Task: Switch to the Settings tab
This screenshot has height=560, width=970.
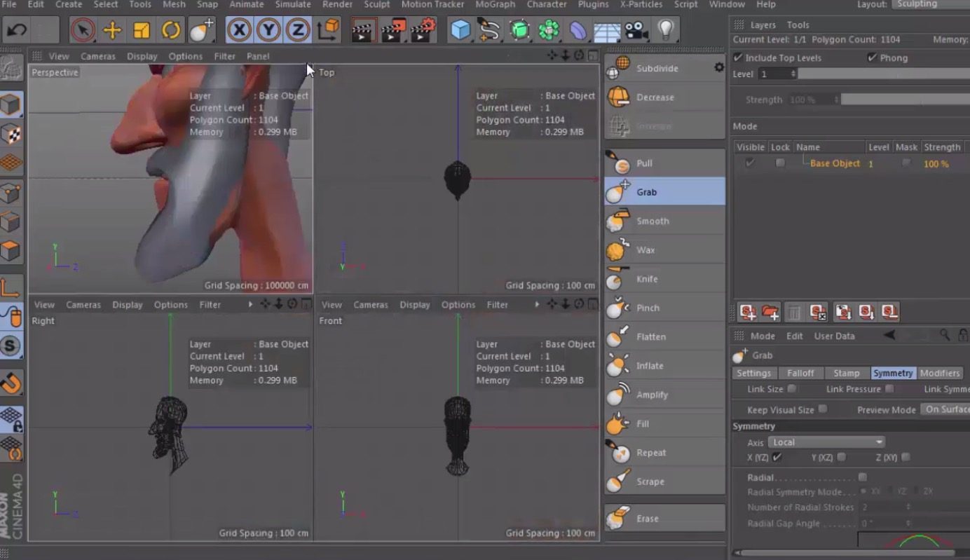Action: tap(754, 373)
